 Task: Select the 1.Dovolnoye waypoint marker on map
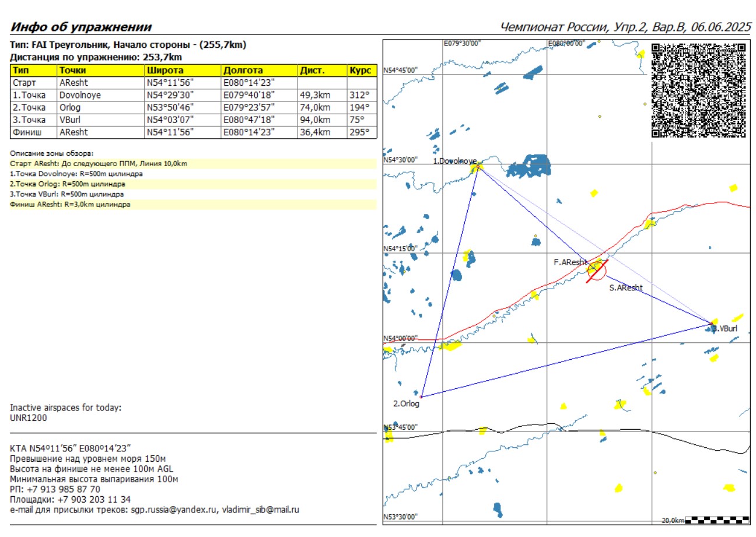[478, 167]
